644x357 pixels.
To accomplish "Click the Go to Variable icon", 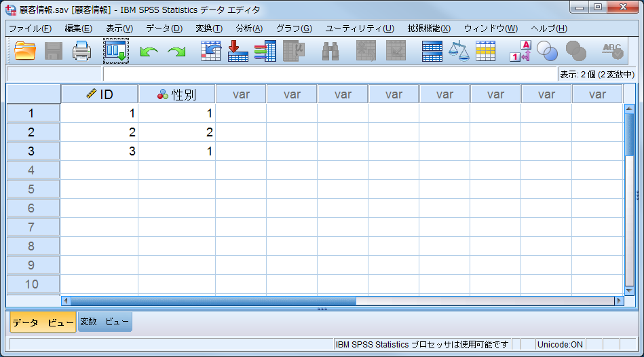I will point(238,52).
